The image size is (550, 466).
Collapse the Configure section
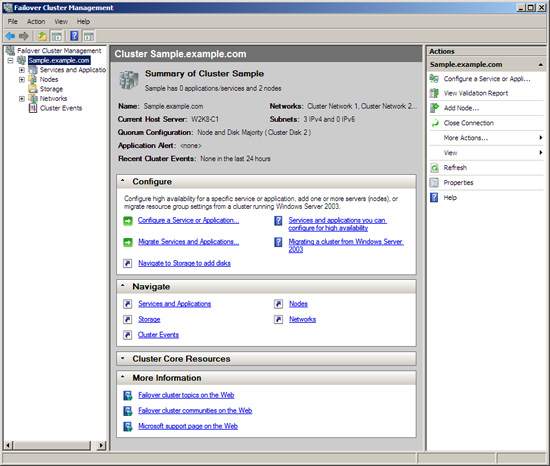coord(123,181)
